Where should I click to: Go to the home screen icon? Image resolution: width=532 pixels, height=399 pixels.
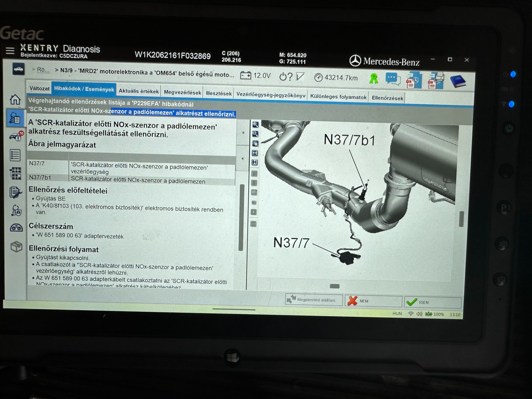[x=15, y=99]
